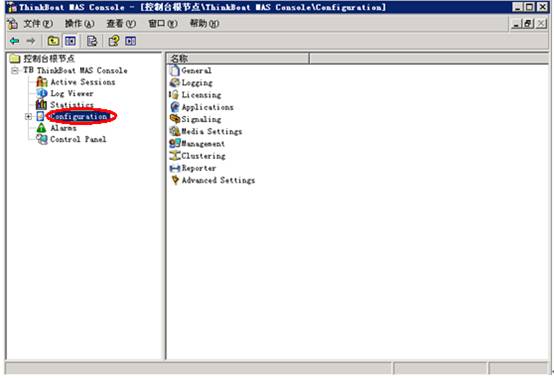Click the Statistics chart icon
The image size is (554, 379).
(42, 105)
